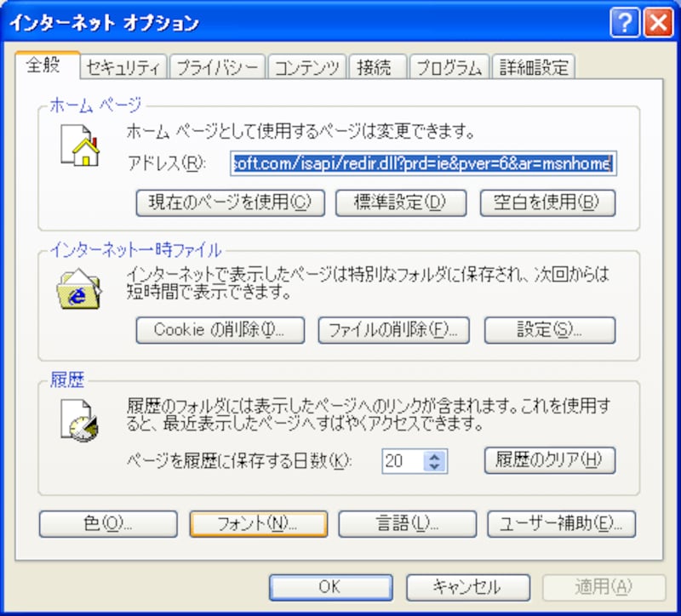Click the home page house icon
This screenshot has width=681, height=616.
click(x=80, y=145)
